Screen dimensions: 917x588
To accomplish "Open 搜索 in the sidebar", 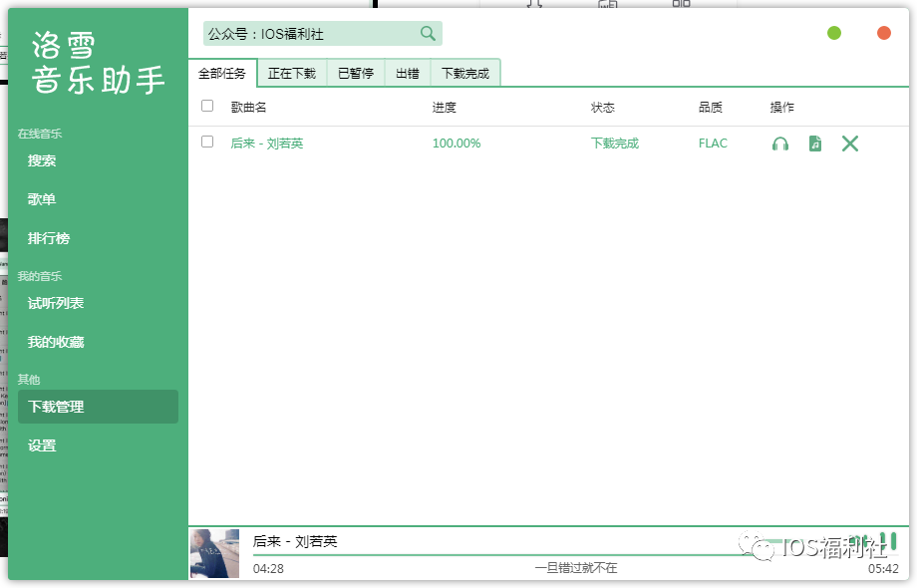I will pos(42,160).
